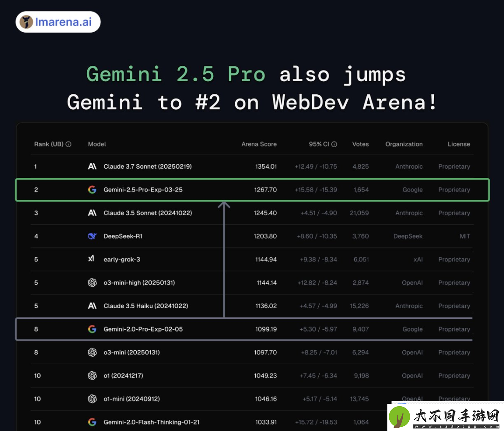Click the Anthropic icon for Claude 3.7 Sonnet

pyautogui.click(x=92, y=166)
